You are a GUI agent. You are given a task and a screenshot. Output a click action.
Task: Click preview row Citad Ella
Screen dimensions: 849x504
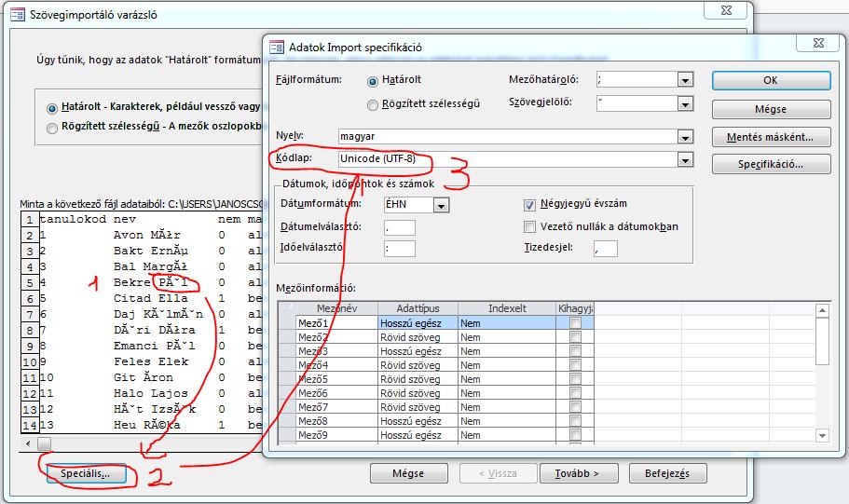click(x=151, y=298)
